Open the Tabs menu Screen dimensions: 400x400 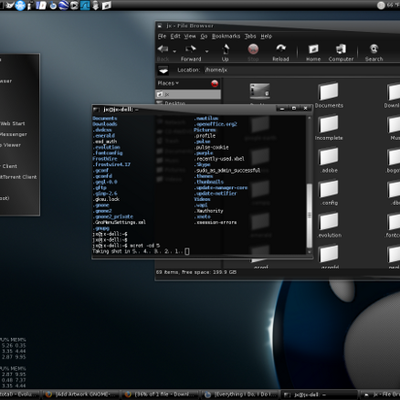pyautogui.click(x=250, y=36)
